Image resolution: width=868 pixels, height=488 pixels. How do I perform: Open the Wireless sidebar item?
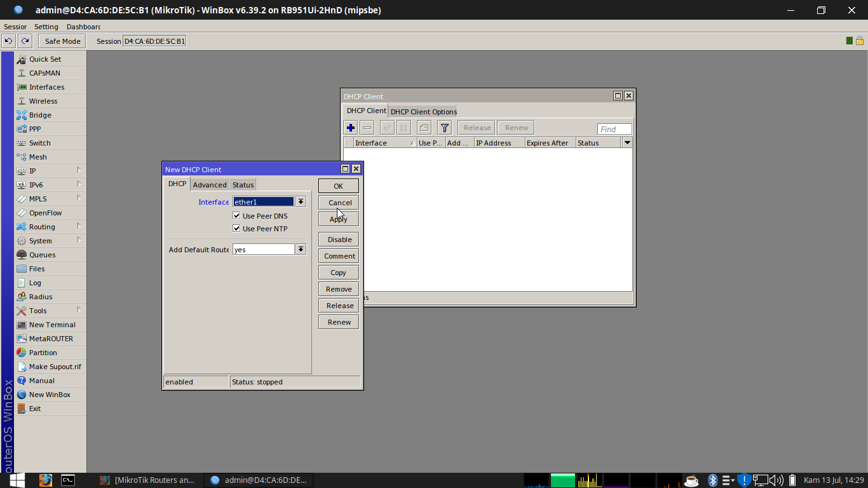click(50, 101)
